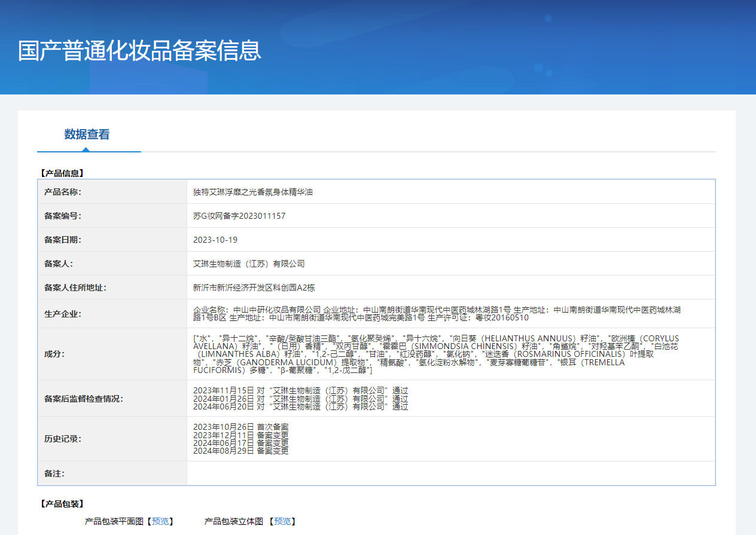Click the 生产企业 row label
The image size is (756, 535).
tap(63, 314)
